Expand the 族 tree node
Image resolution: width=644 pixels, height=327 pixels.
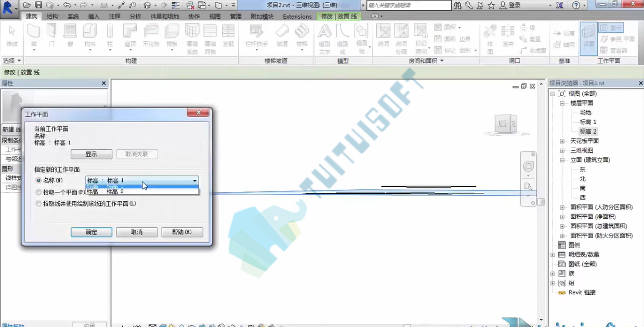pyautogui.click(x=553, y=273)
